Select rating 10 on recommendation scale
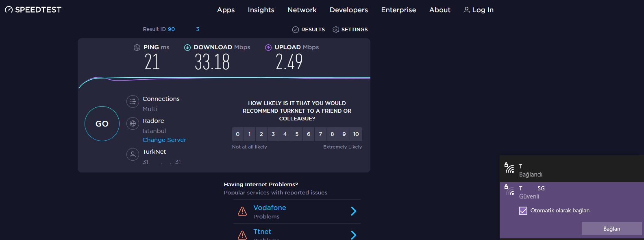 [x=356, y=134]
